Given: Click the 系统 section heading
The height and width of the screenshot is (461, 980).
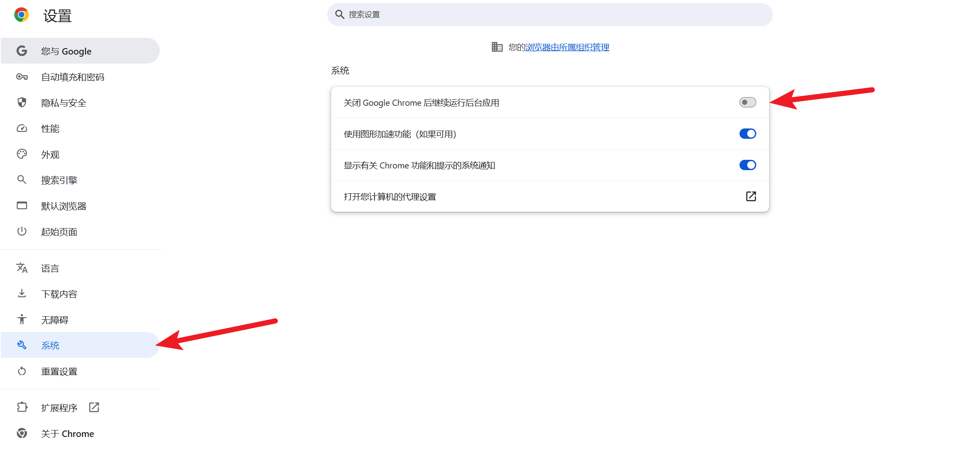Looking at the screenshot, I should [x=340, y=70].
